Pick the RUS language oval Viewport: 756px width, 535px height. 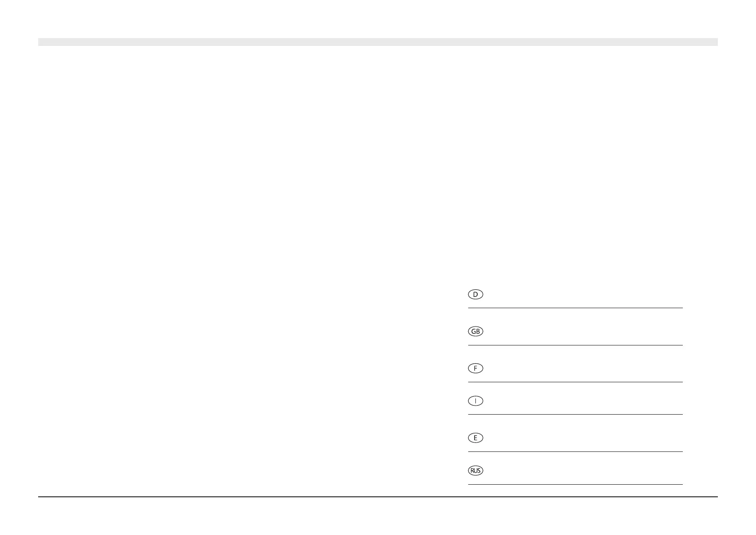475,471
